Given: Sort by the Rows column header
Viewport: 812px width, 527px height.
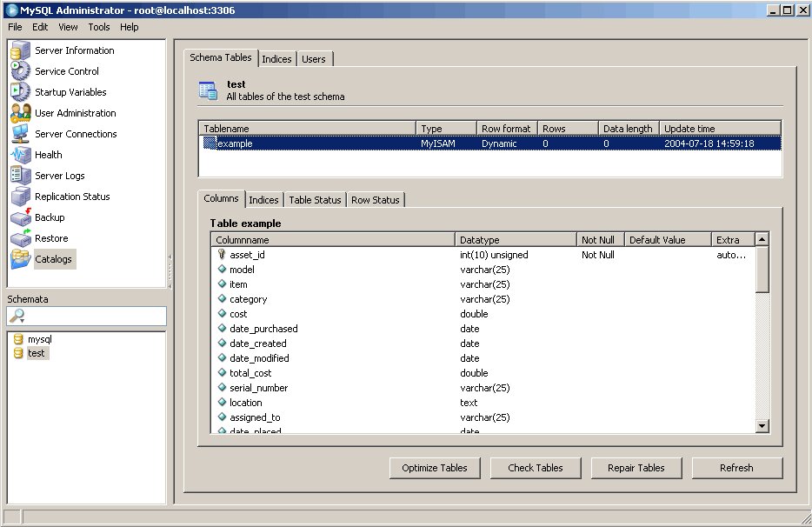Looking at the screenshot, I should 568,129.
